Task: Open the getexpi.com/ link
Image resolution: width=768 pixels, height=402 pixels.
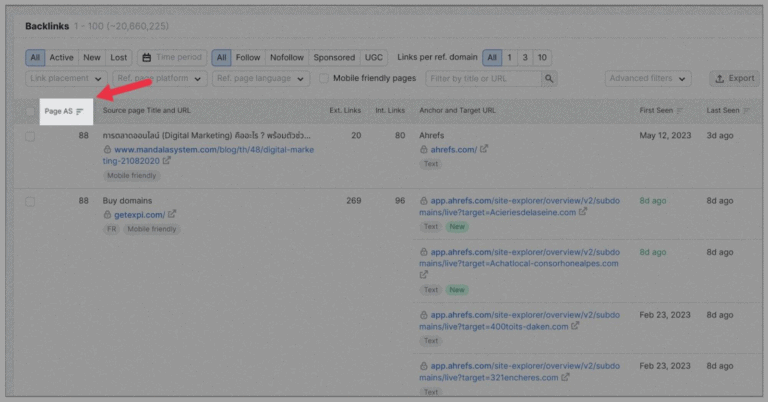Action: 140,214
